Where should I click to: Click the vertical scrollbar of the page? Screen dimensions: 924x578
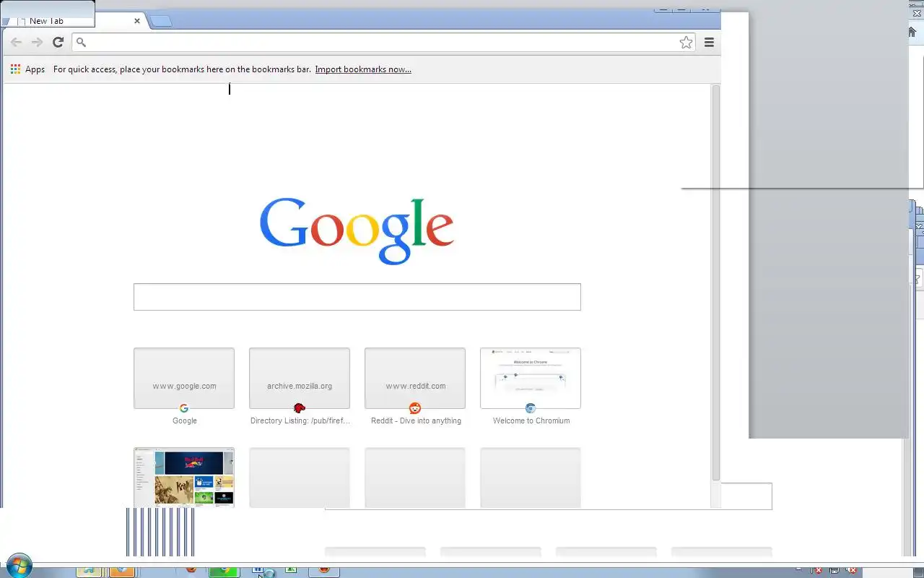coord(716,282)
